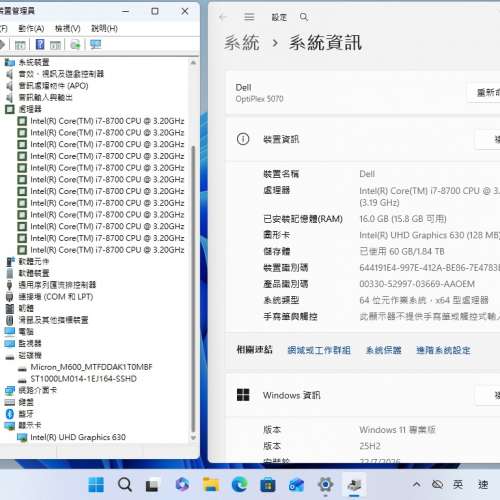Click the properties pane icon left of Help

20,45
